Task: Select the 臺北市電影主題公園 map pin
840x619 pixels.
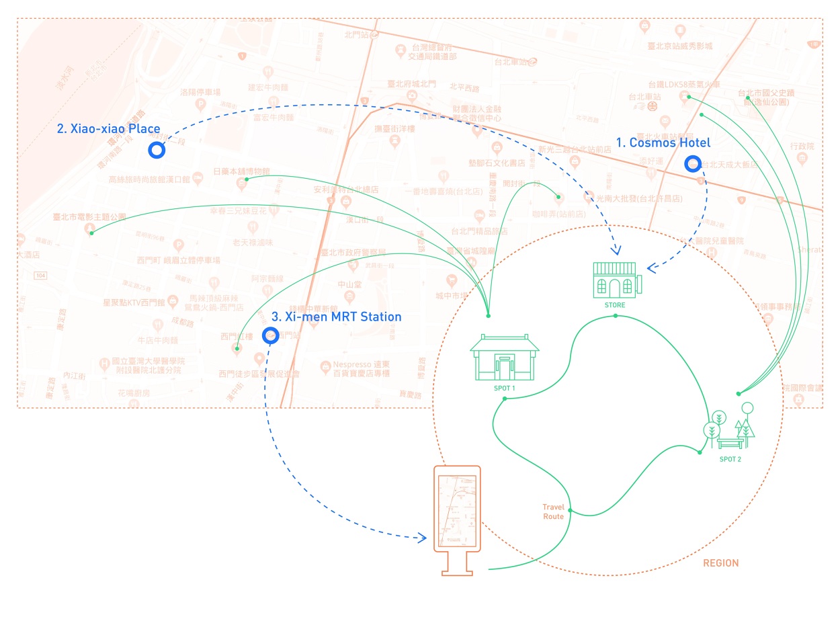Action: (x=89, y=230)
